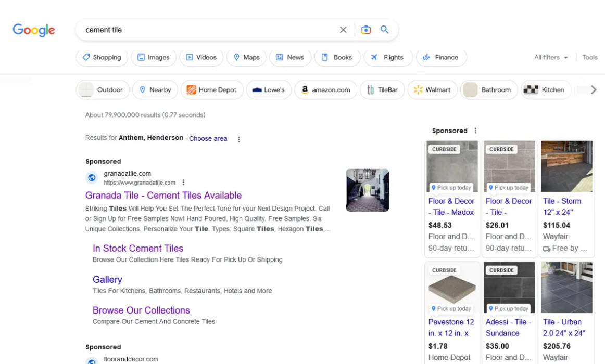Click the Urban 2.0 tile product image
Viewport: 605px width, 364px height.
[x=566, y=288]
